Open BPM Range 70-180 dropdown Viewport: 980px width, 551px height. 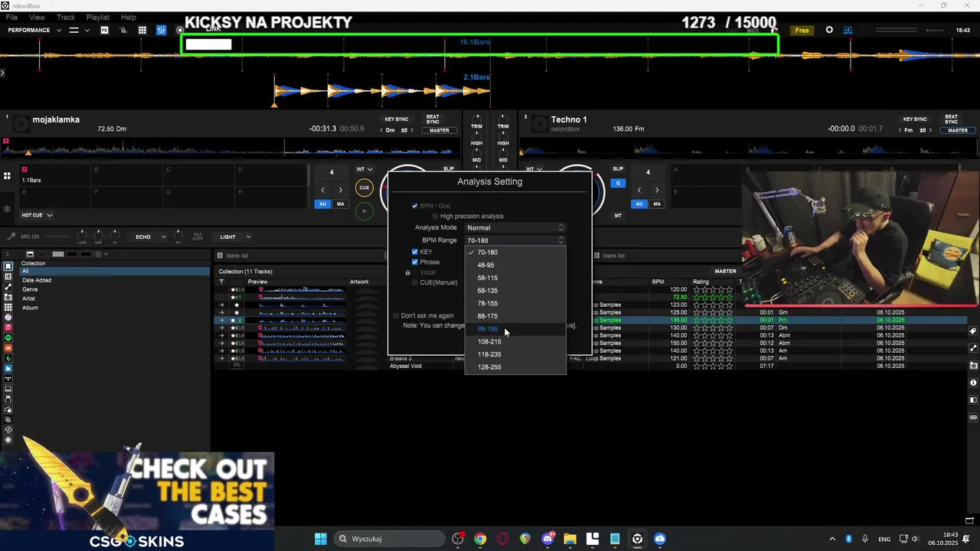[x=515, y=240]
